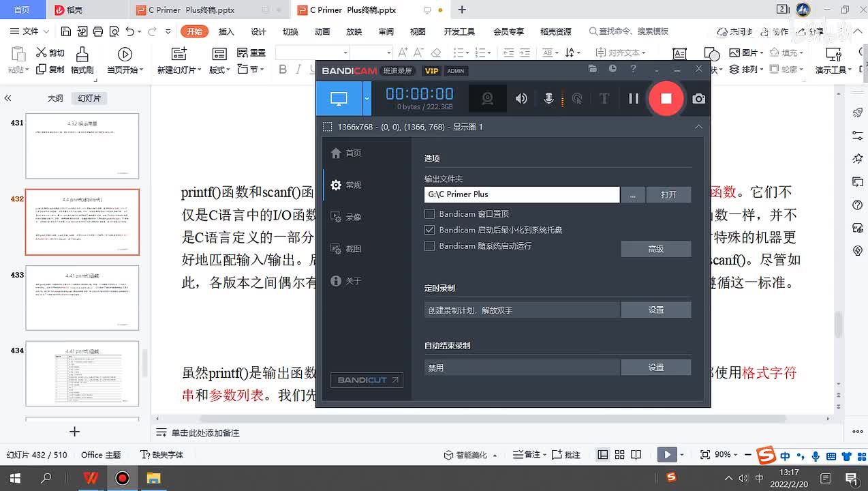Enable Bandicam 窗口置顶 checkbox
The height and width of the screenshot is (491, 868).
point(429,214)
